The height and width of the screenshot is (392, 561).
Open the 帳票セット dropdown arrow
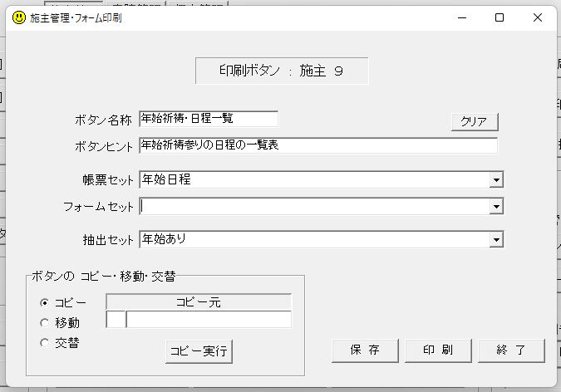[x=496, y=179]
